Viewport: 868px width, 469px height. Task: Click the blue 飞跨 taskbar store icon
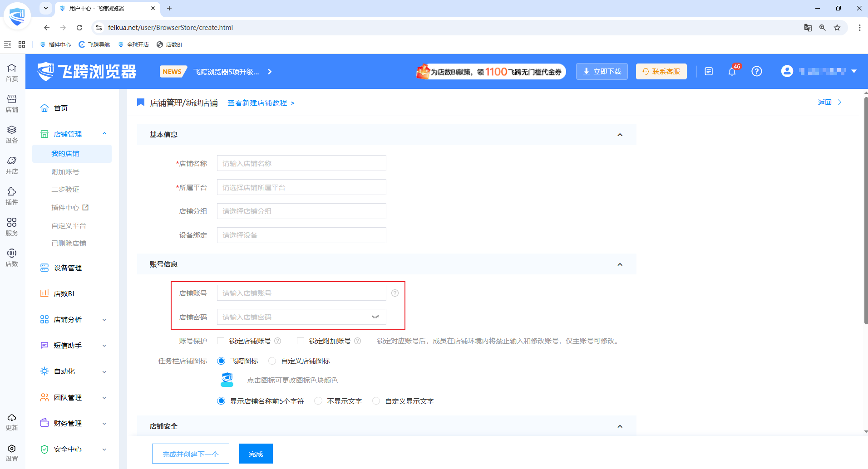[x=227, y=380]
